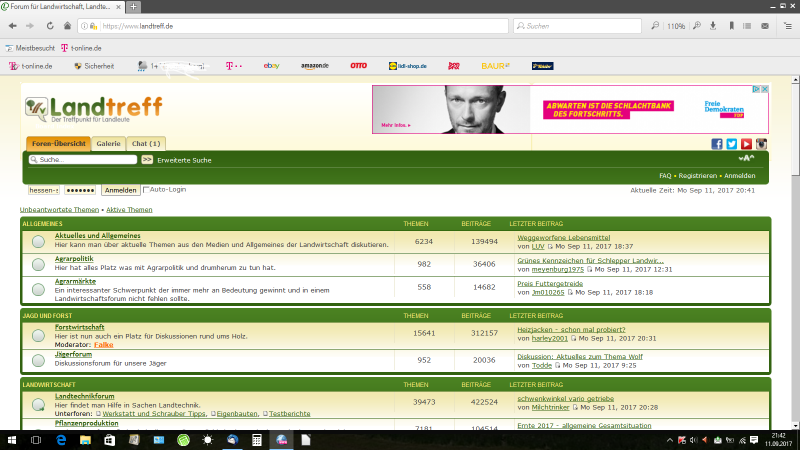Screen dimensions: 800x450
Task: Click the Landtreff logo
Action: [93, 110]
